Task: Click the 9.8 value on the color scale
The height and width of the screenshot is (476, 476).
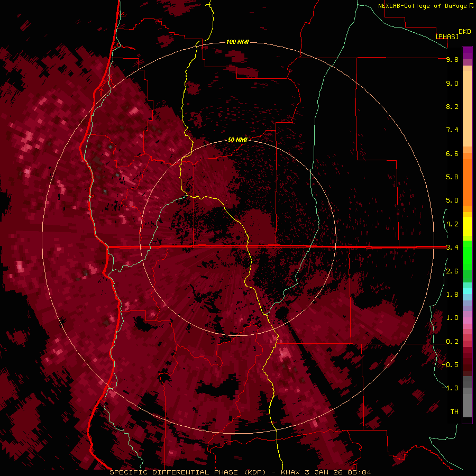Action: 452,59
